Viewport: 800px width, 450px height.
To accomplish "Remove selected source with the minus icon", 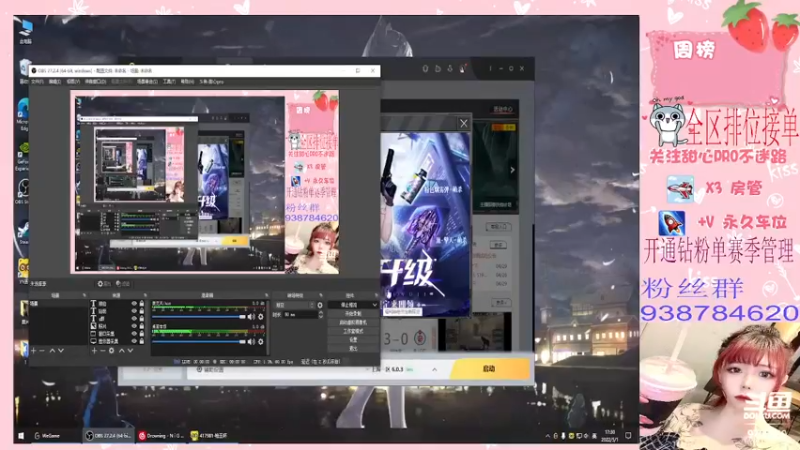I will pos(103,351).
